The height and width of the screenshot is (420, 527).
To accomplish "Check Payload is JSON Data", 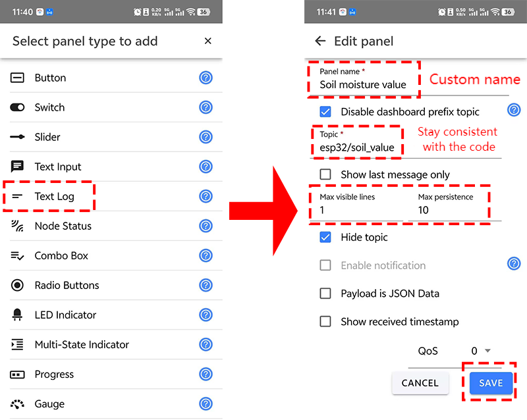I will (x=325, y=294).
